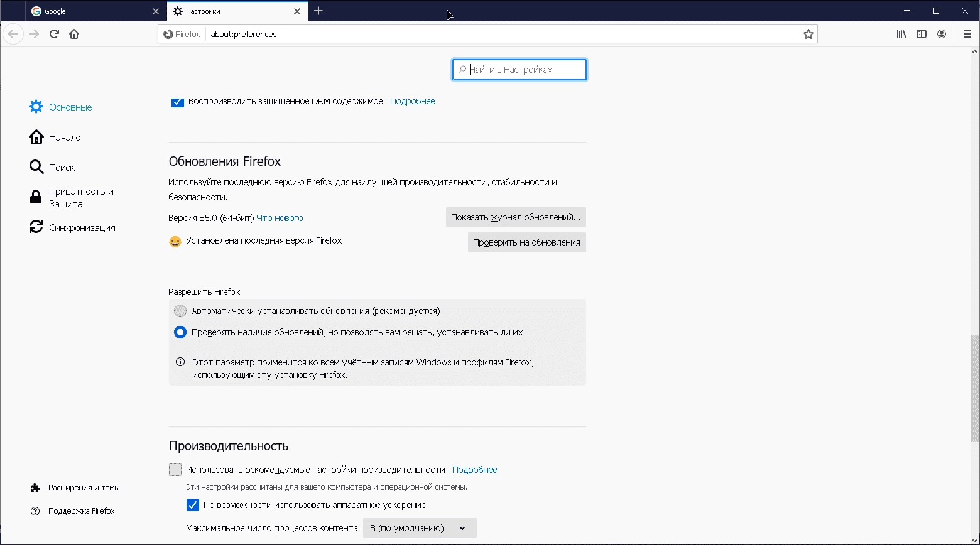Click the Производительность heading
The image size is (980, 545).
229,446
